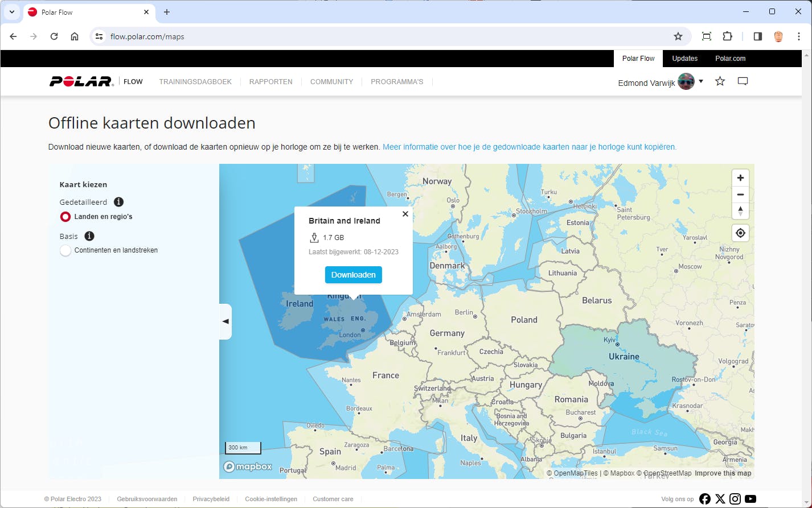This screenshot has height=508, width=812.
Task: Open favorites star in Polar header
Action: tap(720, 81)
